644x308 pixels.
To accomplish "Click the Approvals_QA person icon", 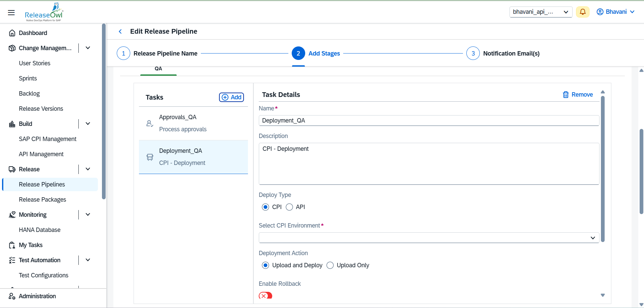I will pyautogui.click(x=150, y=124).
